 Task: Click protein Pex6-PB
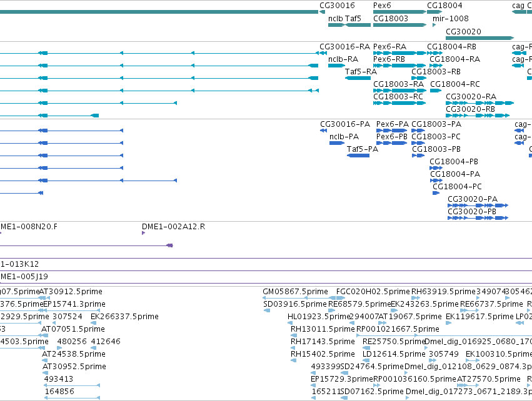coord(392,137)
